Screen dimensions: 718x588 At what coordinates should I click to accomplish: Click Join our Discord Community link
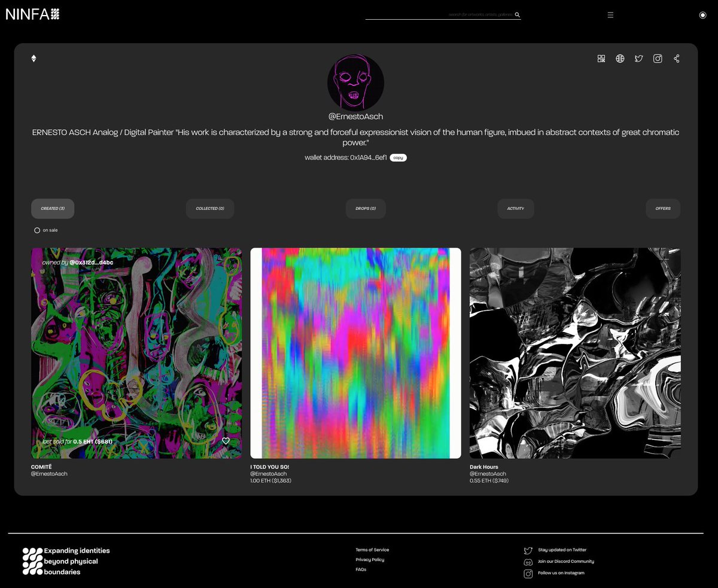pos(566,562)
